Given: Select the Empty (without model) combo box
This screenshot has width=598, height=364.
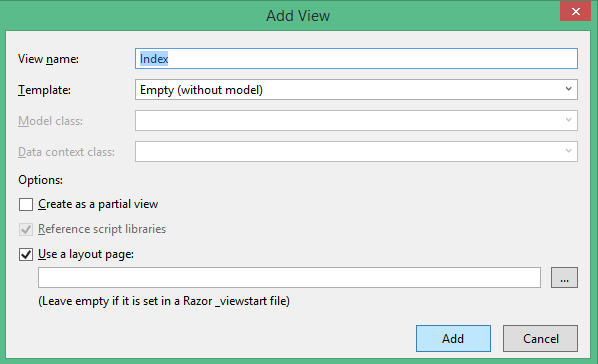Looking at the screenshot, I should (x=356, y=90).
